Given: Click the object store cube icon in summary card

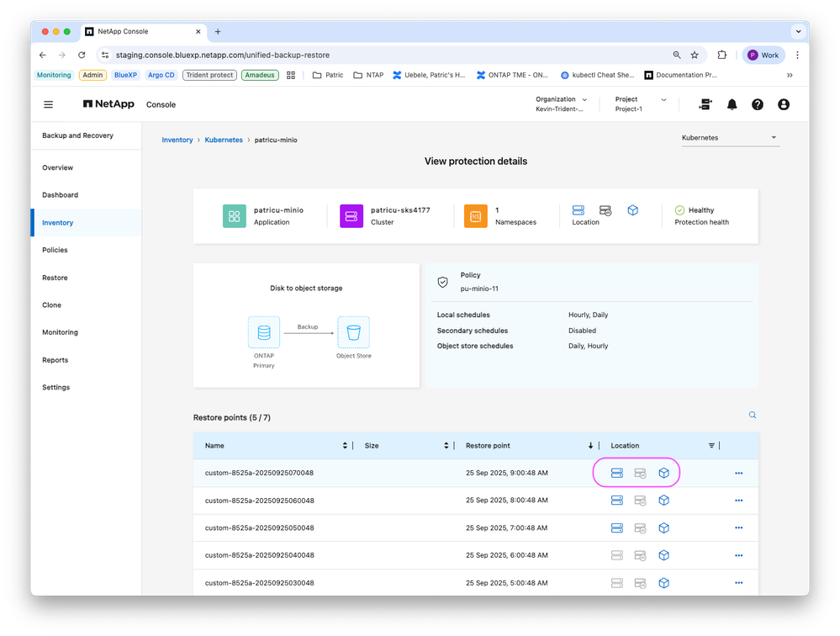Looking at the screenshot, I should pyautogui.click(x=632, y=210).
